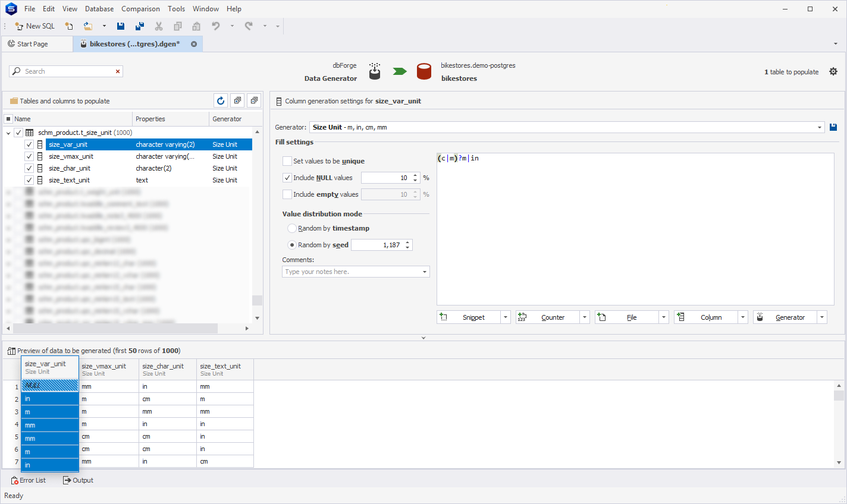847x504 pixels.
Task: Expand the Snippet button dropdown arrow
Action: point(506,317)
